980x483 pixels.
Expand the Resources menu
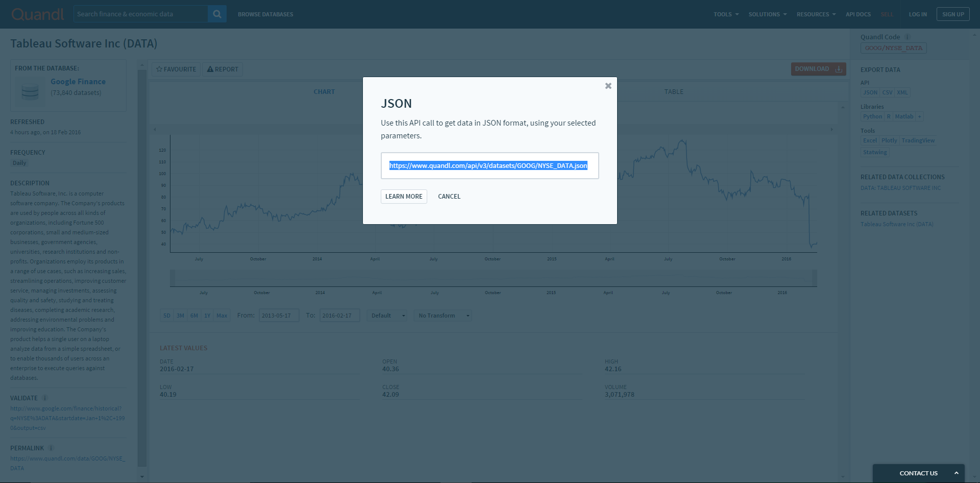click(x=816, y=14)
